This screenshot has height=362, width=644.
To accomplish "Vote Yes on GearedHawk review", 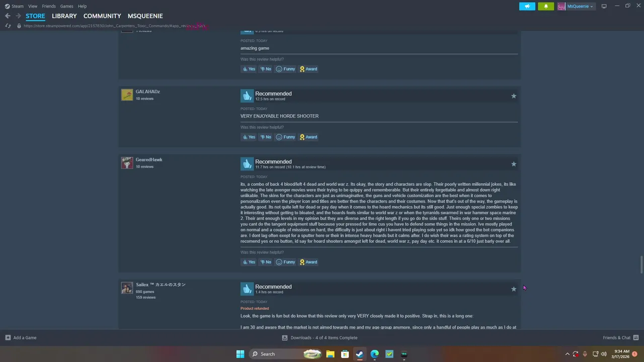I will pos(249,262).
